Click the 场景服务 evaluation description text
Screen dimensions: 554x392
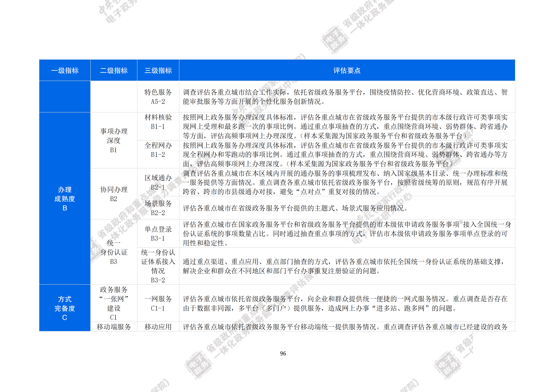(295, 208)
